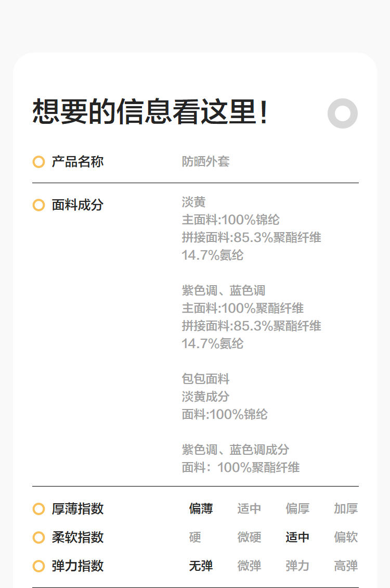Select 微硬 softness option
390x588 pixels.
pos(249,537)
